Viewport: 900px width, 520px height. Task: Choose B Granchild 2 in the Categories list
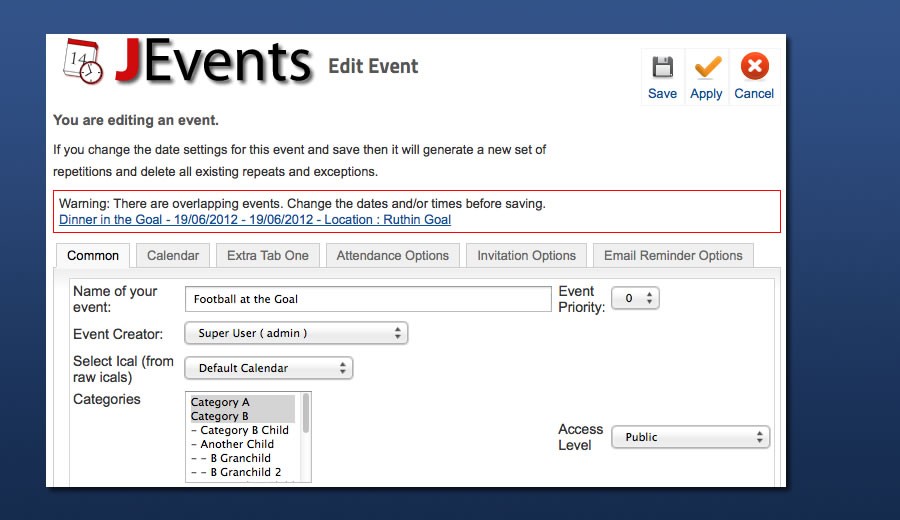(x=245, y=472)
